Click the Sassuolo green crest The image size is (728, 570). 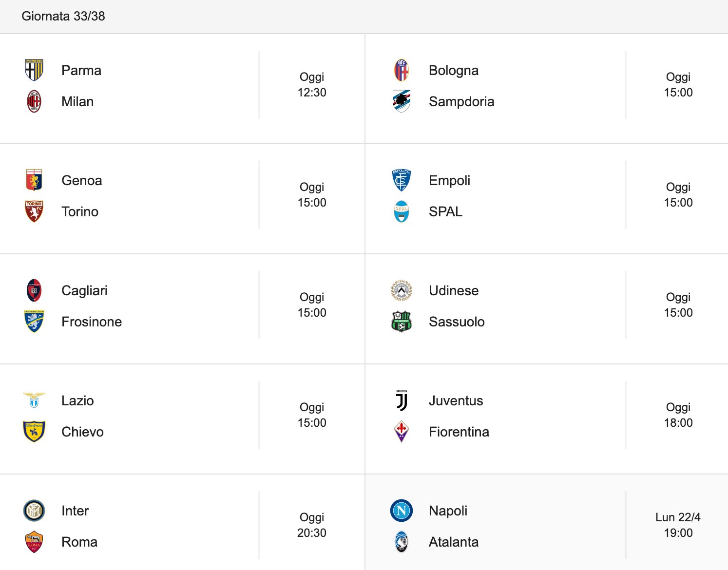pyautogui.click(x=402, y=322)
